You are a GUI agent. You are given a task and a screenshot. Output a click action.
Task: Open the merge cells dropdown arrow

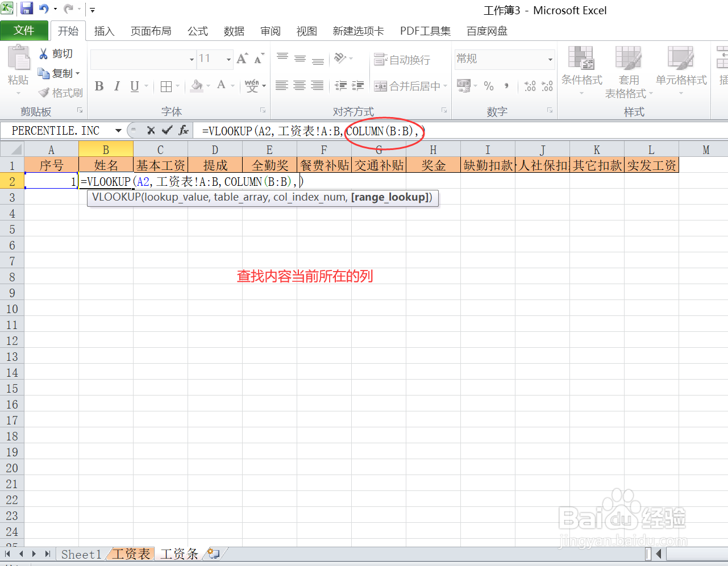pyautogui.click(x=445, y=86)
